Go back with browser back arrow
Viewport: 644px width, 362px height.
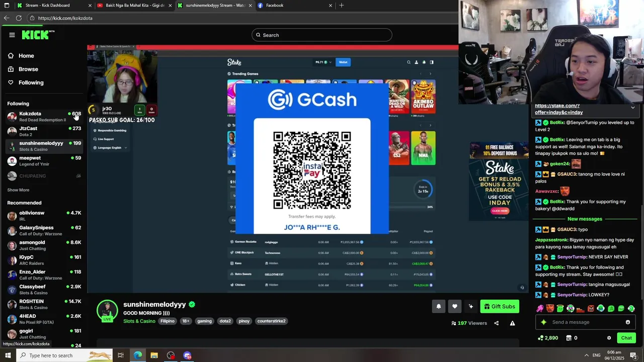(x=7, y=18)
